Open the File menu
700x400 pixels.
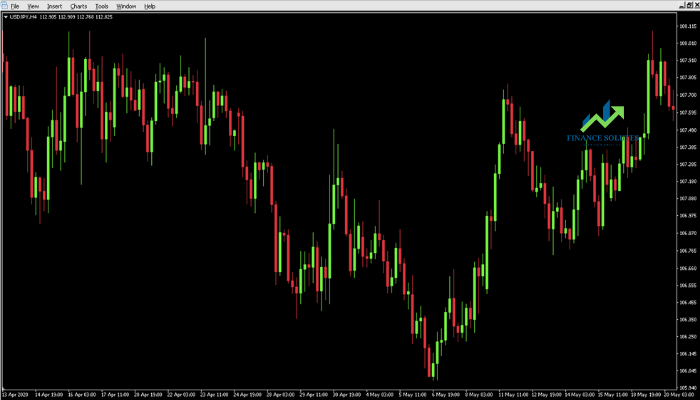pyautogui.click(x=15, y=6)
